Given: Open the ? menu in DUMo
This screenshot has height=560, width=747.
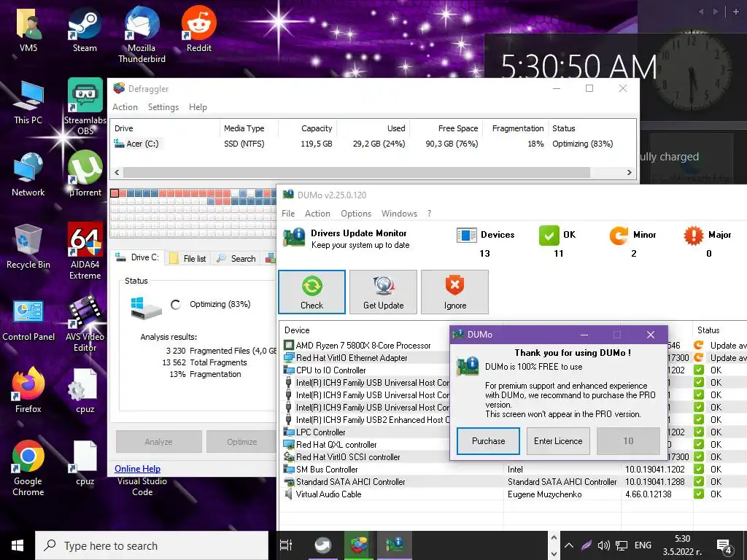Looking at the screenshot, I should pos(429,214).
